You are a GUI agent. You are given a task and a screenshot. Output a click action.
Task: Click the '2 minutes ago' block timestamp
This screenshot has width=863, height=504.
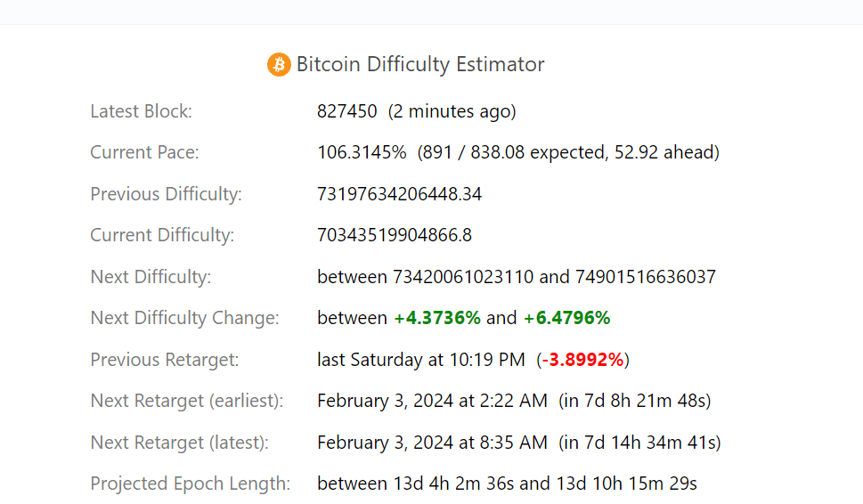452,111
